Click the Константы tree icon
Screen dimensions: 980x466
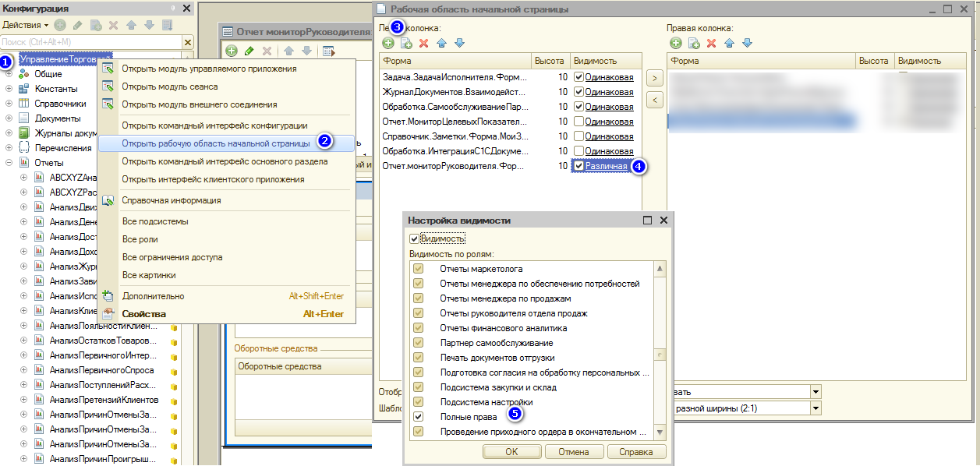point(23,89)
